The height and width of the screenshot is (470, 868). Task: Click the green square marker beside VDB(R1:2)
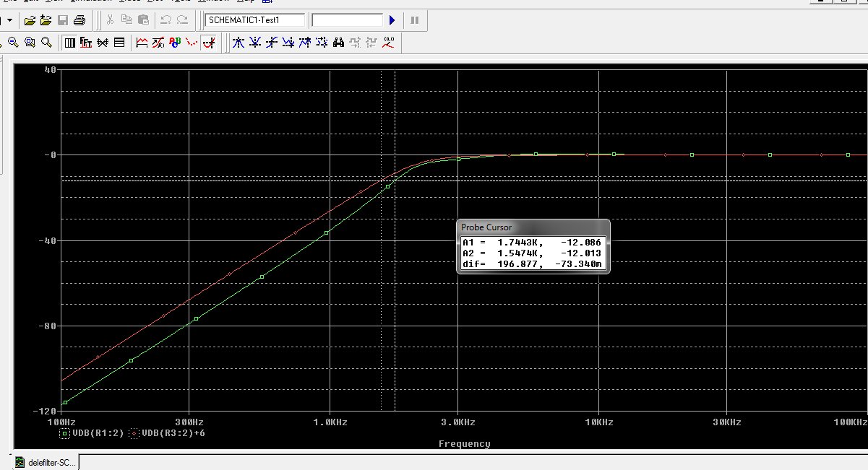click(x=64, y=434)
